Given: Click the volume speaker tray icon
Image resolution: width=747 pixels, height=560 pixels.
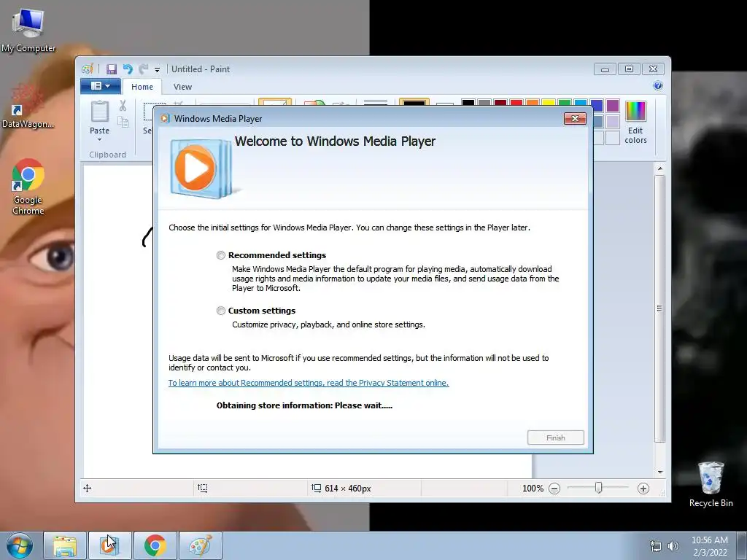Looking at the screenshot, I should tap(673, 546).
